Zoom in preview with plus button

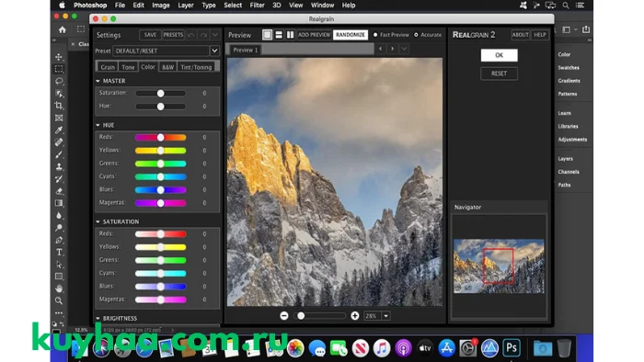click(355, 316)
